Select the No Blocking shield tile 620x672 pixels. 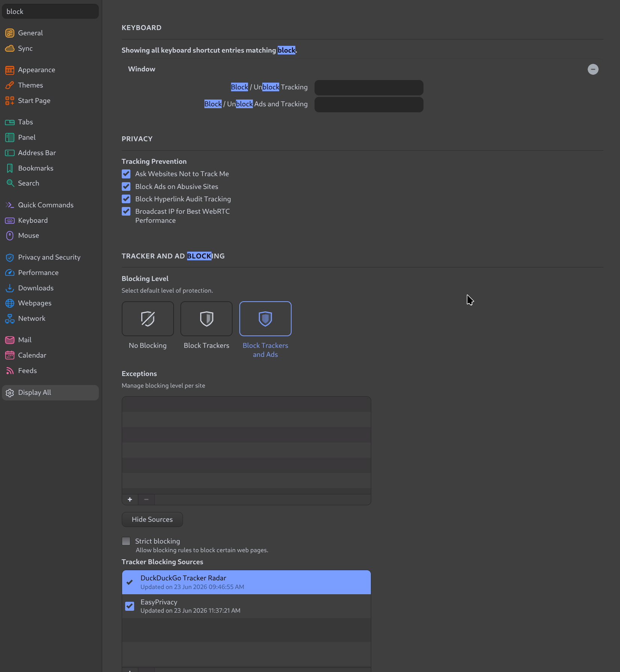[x=148, y=319]
